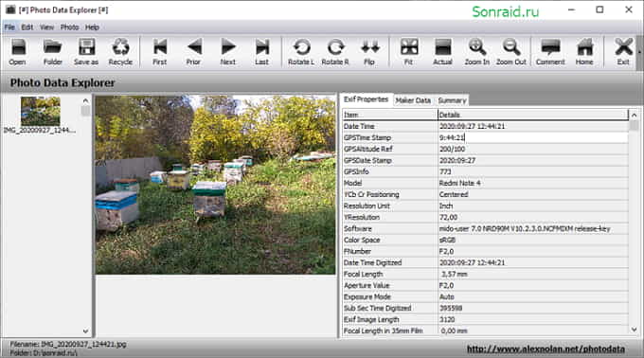644x358 pixels.
Task: Click the Item column header
Action: [390, 115]
